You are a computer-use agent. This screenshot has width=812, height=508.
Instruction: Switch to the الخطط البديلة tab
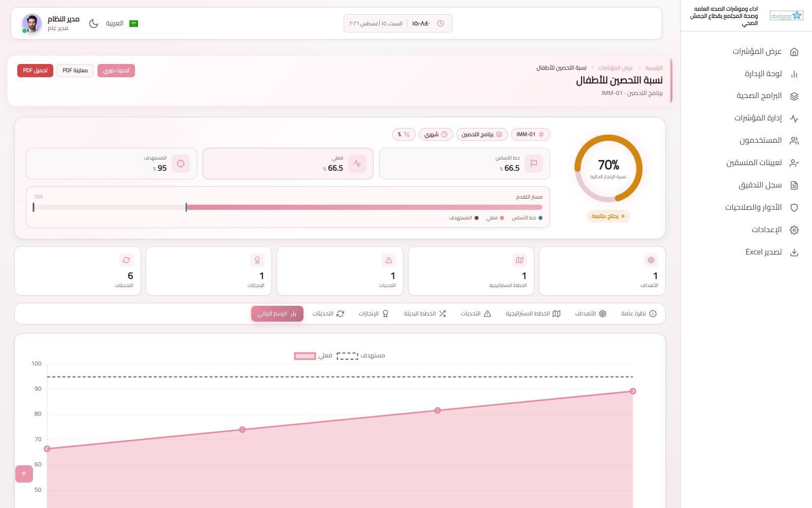point(425,314)
